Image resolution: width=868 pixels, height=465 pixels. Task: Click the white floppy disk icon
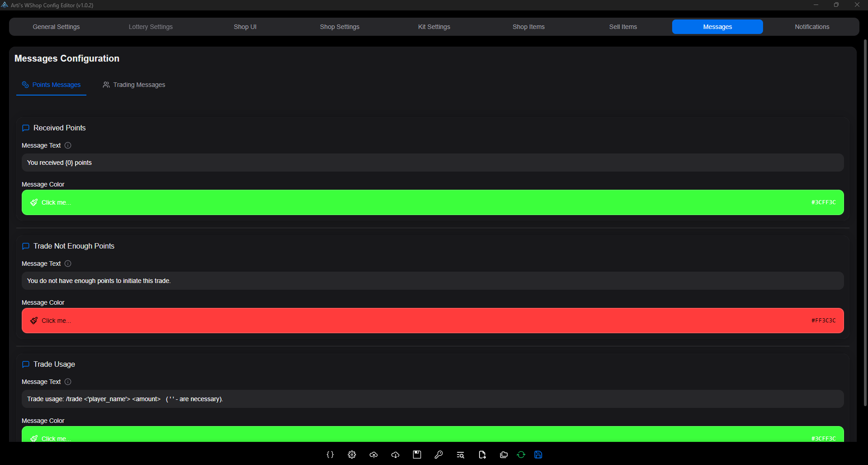[x=417, y=455]
